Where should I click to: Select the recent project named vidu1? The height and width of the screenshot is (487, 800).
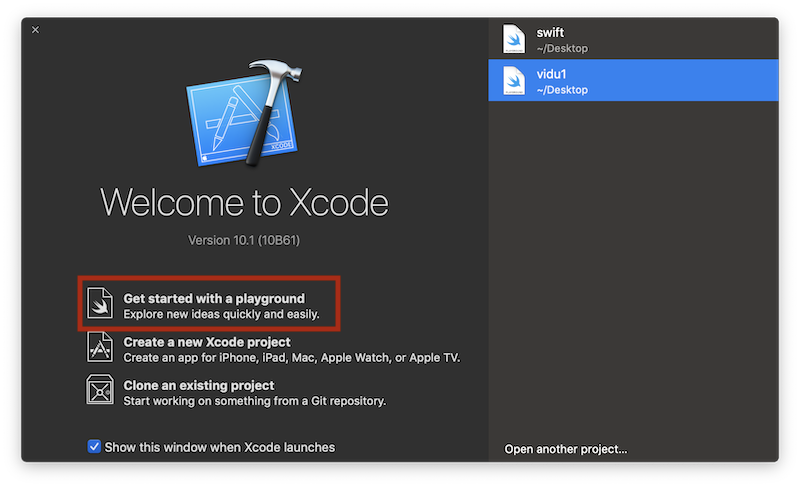(x=633, y=80)
